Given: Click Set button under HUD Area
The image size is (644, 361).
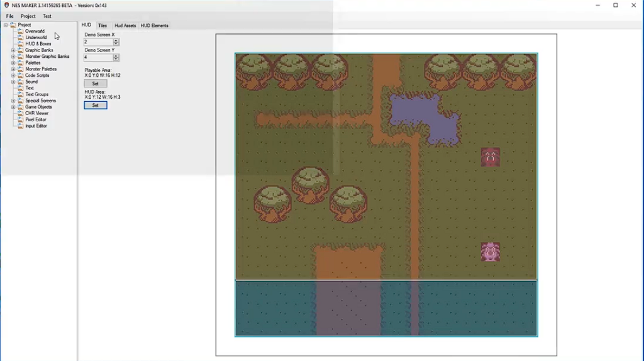Looking at the screenshot, I should coord(96,106).
